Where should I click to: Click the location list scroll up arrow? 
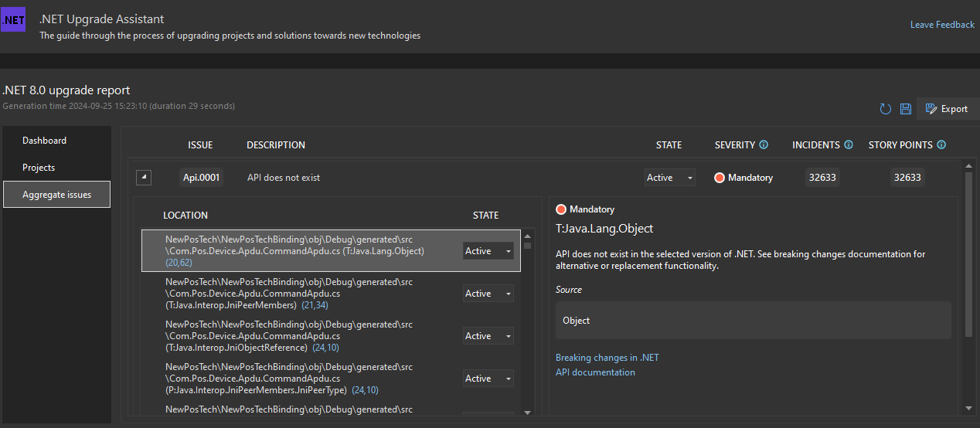528,236
